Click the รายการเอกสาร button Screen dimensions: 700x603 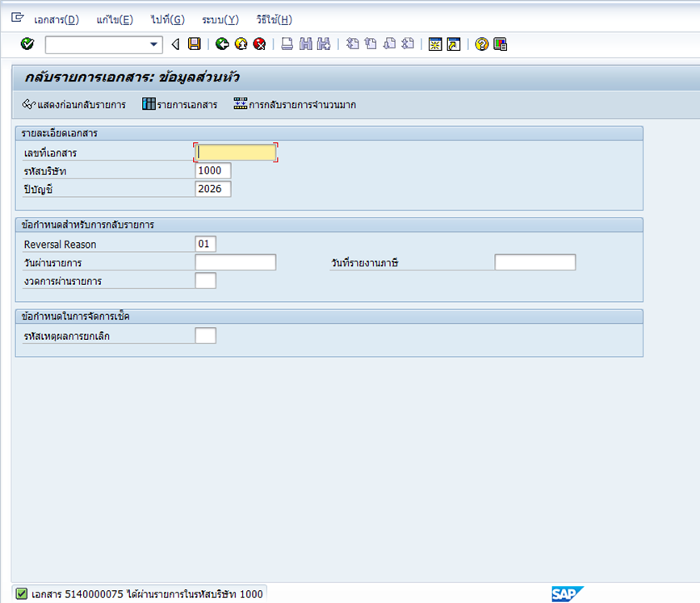coord(179,104)
